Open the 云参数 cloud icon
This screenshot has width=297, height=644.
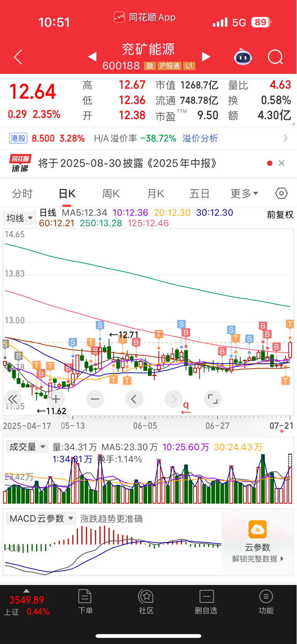258,530
